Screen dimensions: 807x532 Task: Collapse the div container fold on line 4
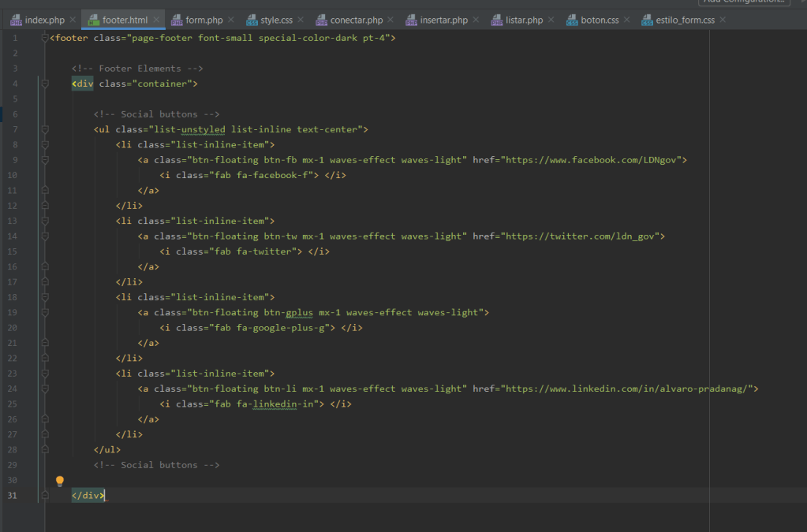[x=45, y=84]
